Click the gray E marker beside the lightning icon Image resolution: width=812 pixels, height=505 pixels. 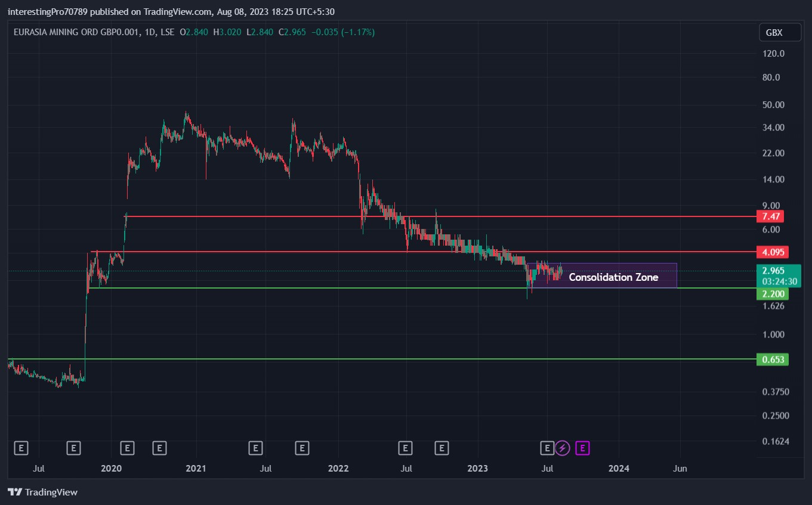point(547,447)
